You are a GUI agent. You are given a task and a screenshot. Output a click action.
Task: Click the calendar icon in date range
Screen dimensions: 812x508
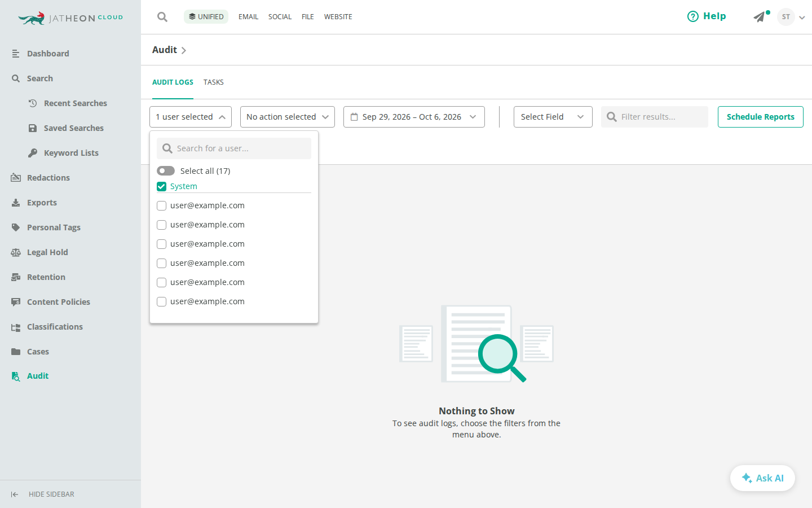pyautogui.click(x=354, y=117)
